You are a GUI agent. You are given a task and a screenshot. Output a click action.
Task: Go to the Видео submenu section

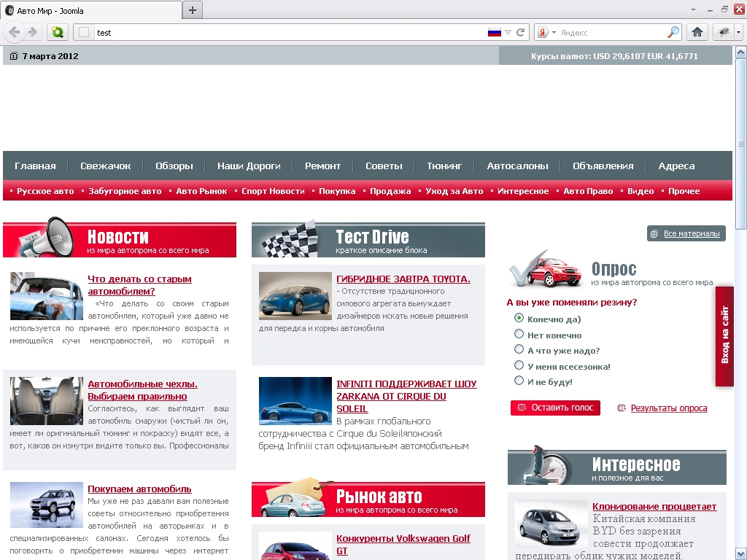pos(640,191)
